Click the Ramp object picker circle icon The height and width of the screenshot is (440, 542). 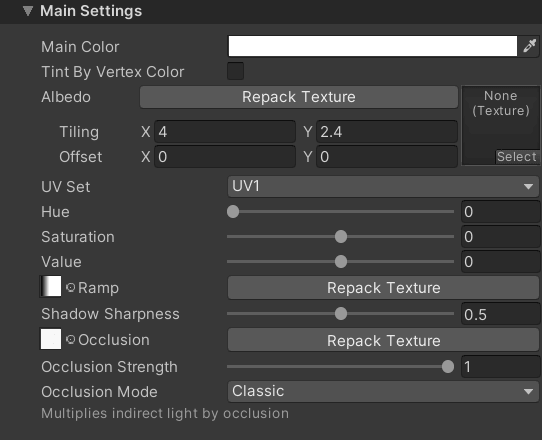click(70, 288)
